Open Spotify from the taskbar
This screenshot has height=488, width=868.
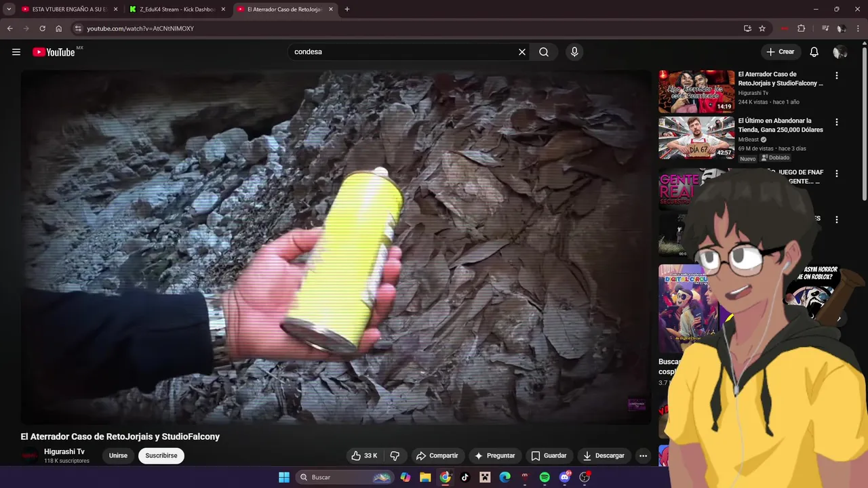545,477
